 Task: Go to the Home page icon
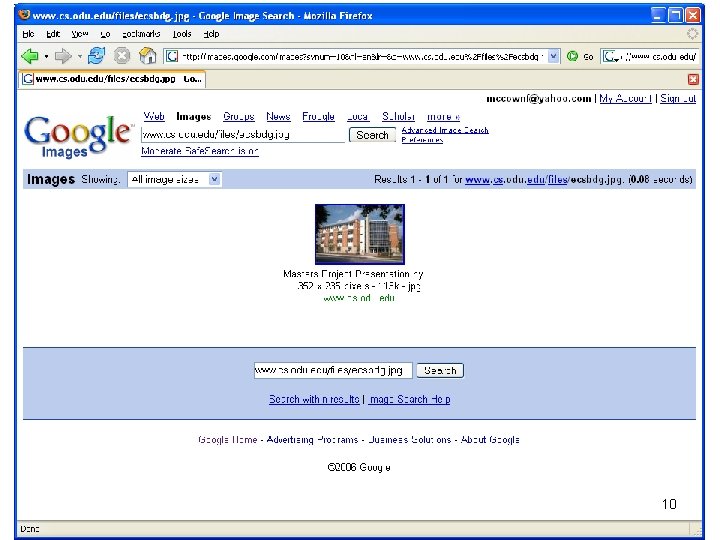pyautogui.click(x=147, y=56)
